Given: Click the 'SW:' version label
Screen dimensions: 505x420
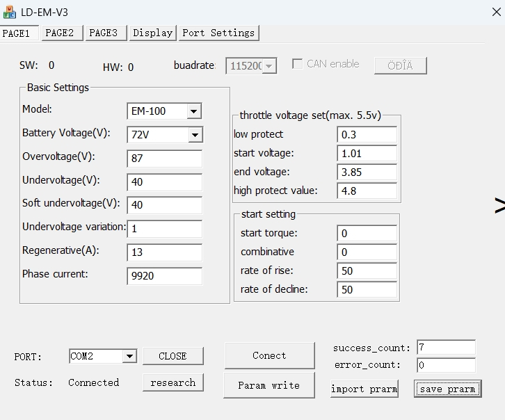Looking at the screenshot, I should click(29, 65).
